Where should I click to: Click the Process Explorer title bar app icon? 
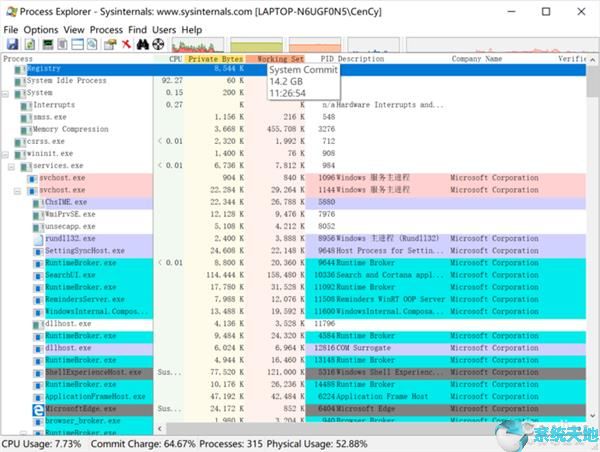12,11
